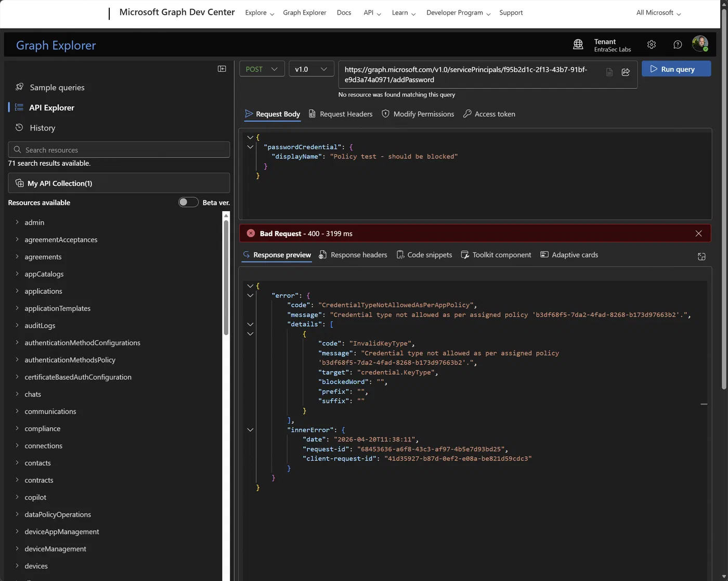The height and width of the screenshot is (581, 728).
Task: Click the tenant globe icon
Action: 578,45
